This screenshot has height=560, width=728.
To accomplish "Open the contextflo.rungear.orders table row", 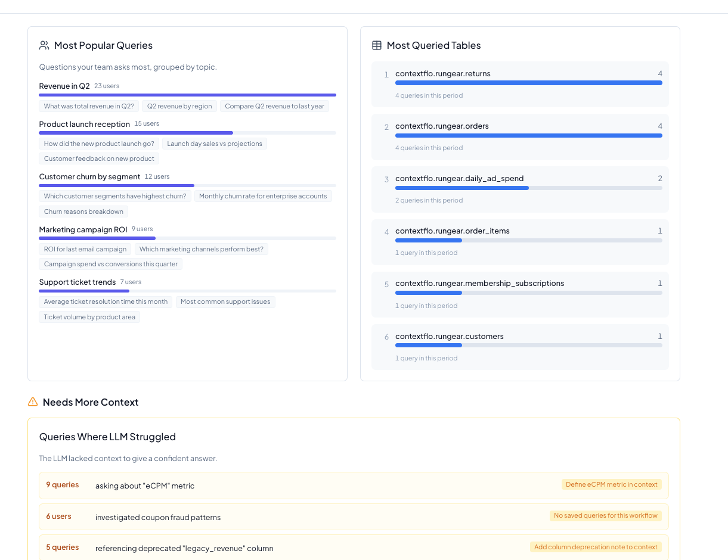I will [520, 137].
